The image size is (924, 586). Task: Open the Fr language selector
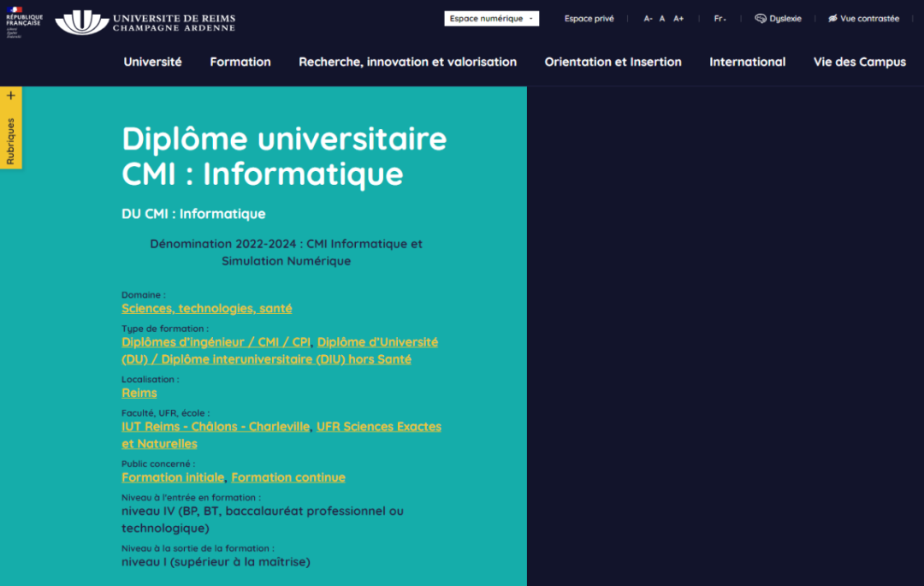point(720,18)
